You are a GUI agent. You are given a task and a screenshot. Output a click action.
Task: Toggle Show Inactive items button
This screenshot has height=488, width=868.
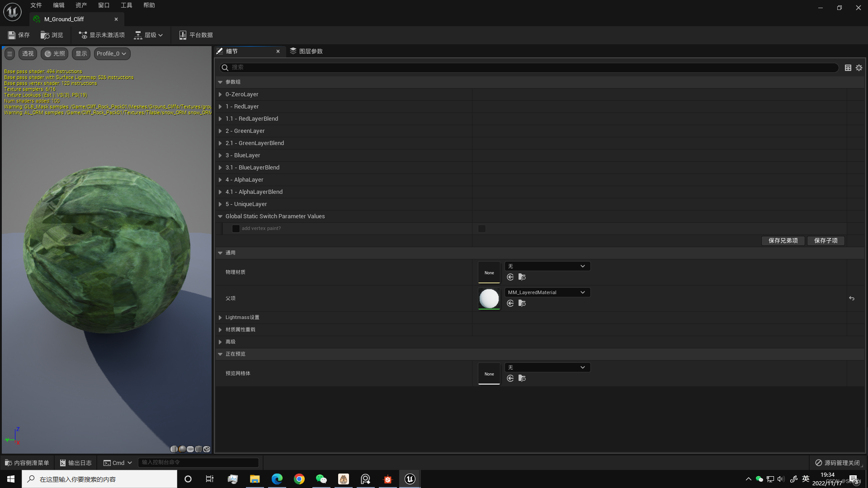tap(101, 35)
